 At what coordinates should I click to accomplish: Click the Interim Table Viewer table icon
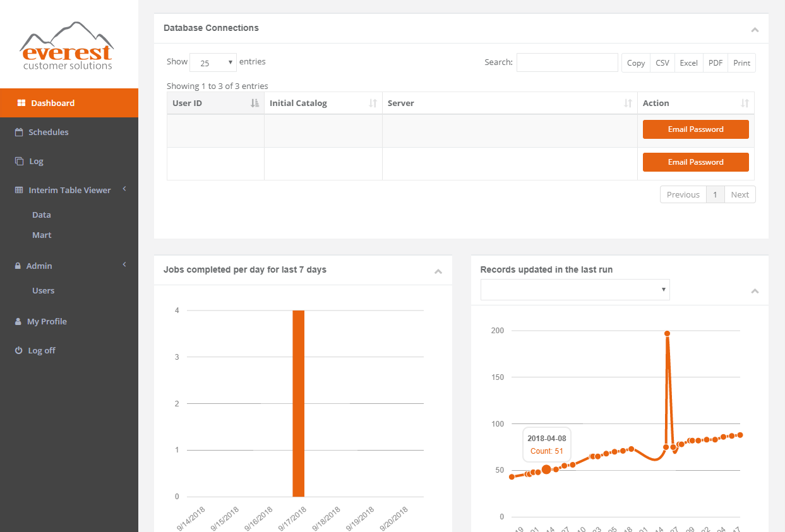coord(19,190)
